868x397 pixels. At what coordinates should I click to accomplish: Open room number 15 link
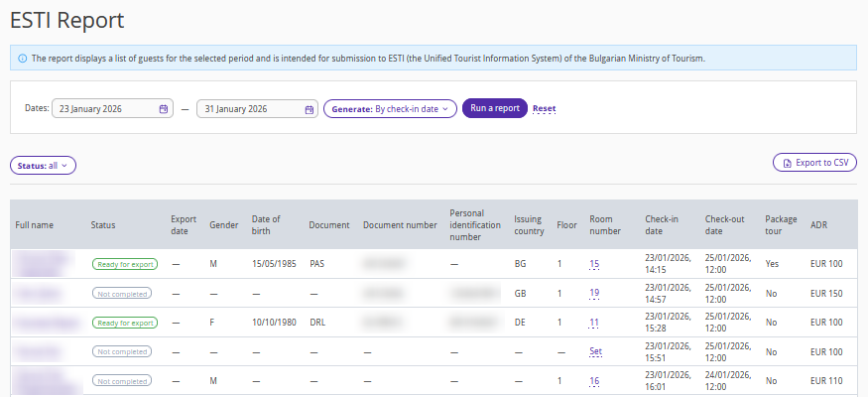click(x=594, y=265)
